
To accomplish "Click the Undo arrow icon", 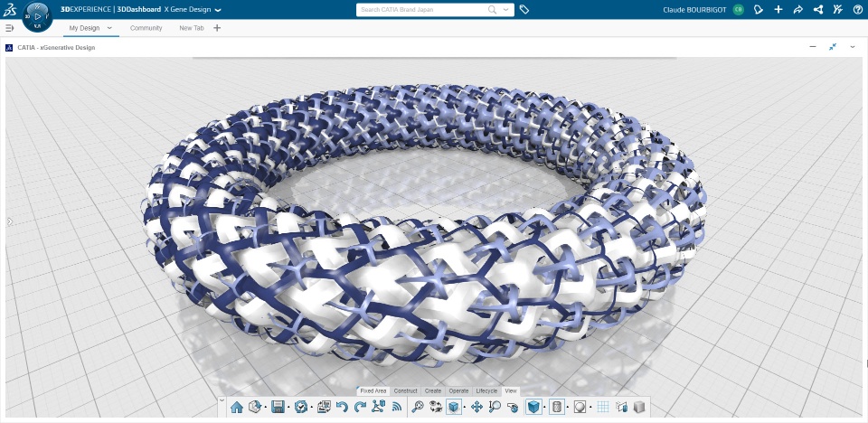I will pos(342,407).
